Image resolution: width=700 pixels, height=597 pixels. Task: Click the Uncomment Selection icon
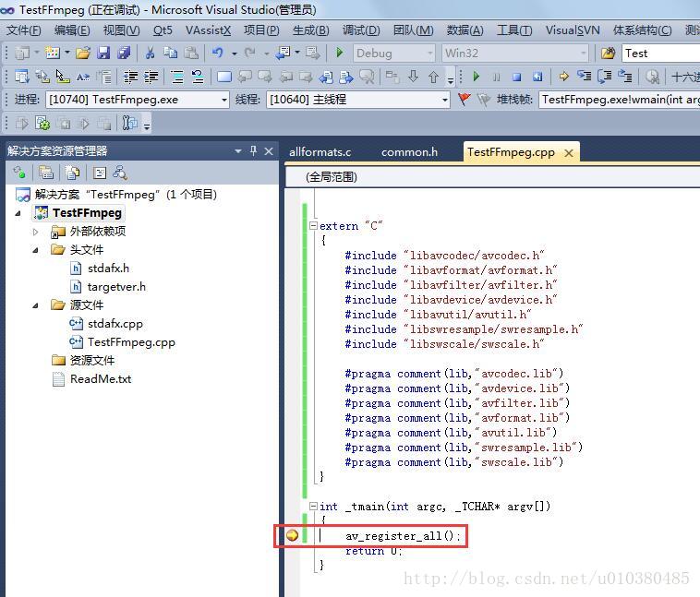(198, 77)
